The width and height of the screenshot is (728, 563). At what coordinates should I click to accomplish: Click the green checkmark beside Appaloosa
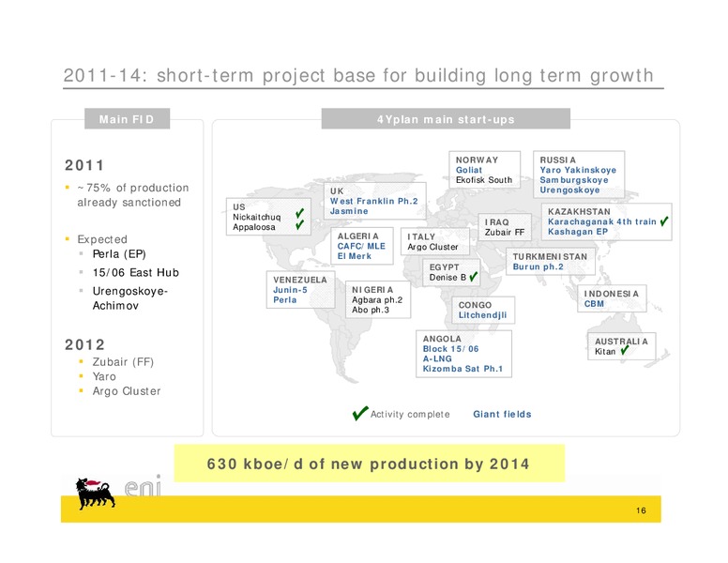pos(300,225)
